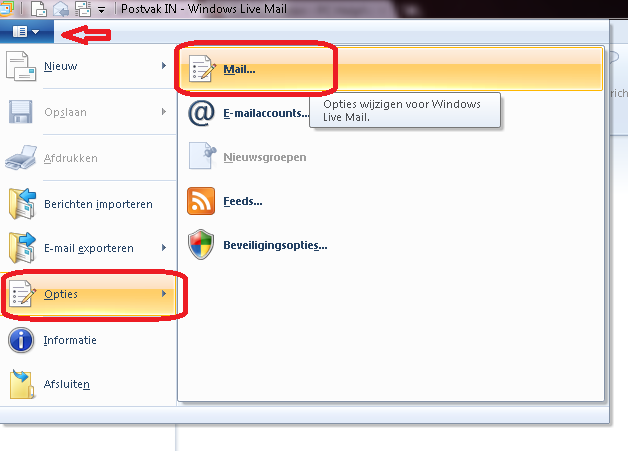Expand the Opslaan submenu arrow
628x451 pixels.
pos(163,111)
